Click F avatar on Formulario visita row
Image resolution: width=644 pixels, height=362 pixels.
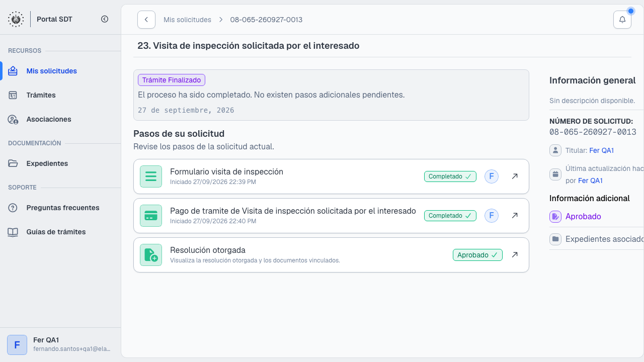coord(492,176)
